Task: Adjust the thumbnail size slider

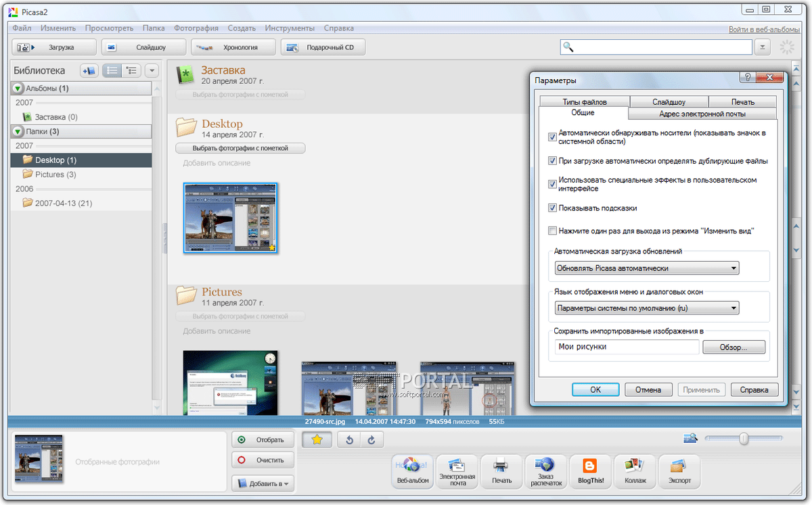Action: (x=744, y=439)
